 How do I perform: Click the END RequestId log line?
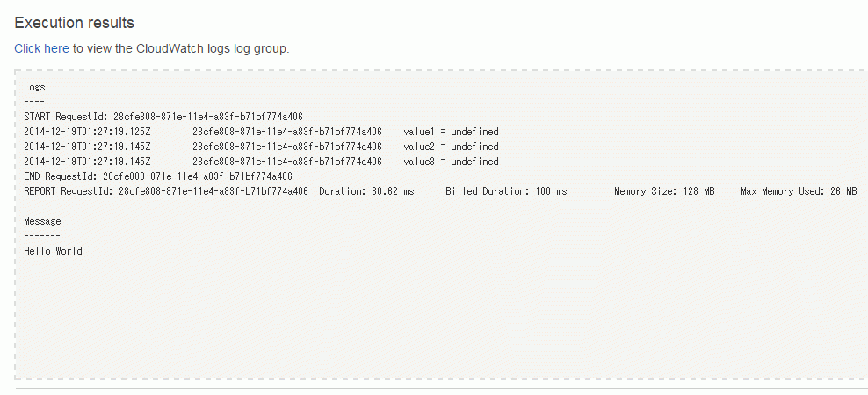click(158, 176)
